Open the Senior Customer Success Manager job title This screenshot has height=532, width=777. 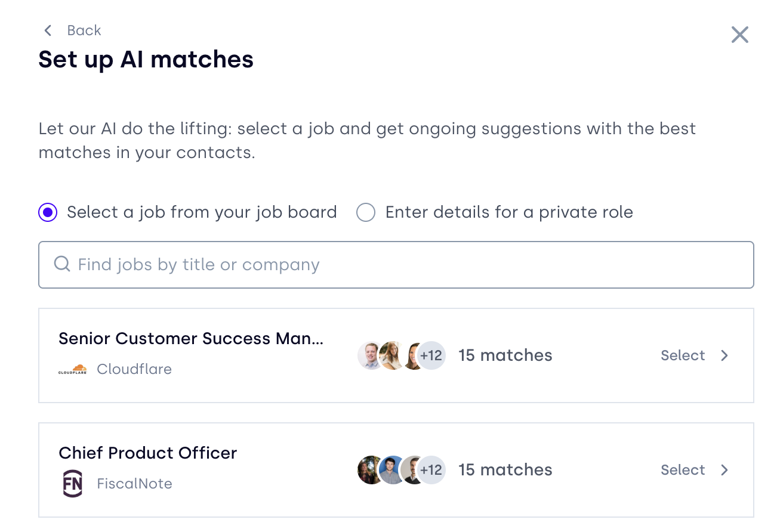point(191,339)
